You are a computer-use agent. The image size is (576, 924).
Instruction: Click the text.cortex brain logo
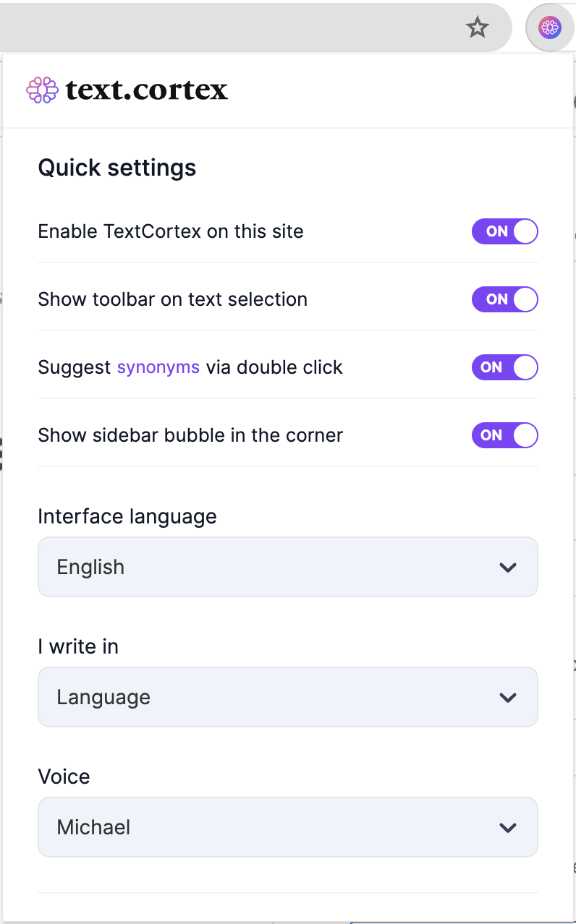(42, 90)
